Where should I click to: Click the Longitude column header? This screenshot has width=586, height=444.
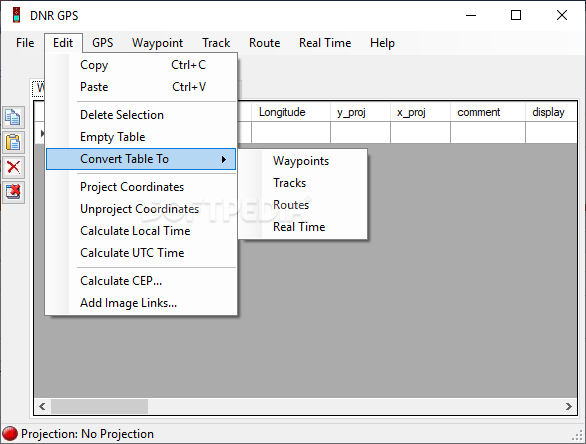(291, 112)
